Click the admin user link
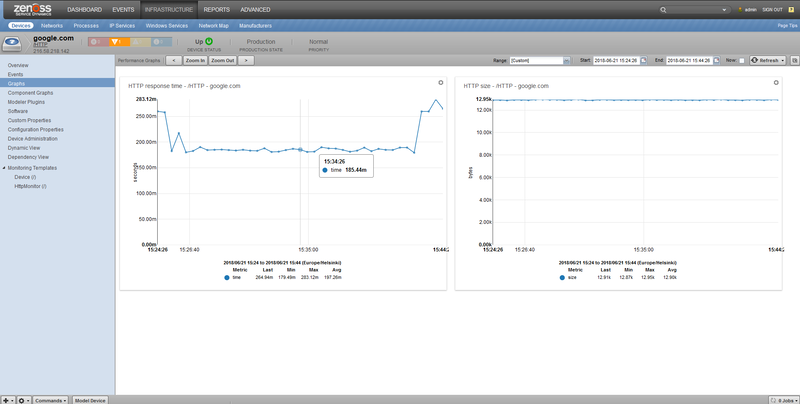This screenshot has height=404, width=800. point(751,10)
